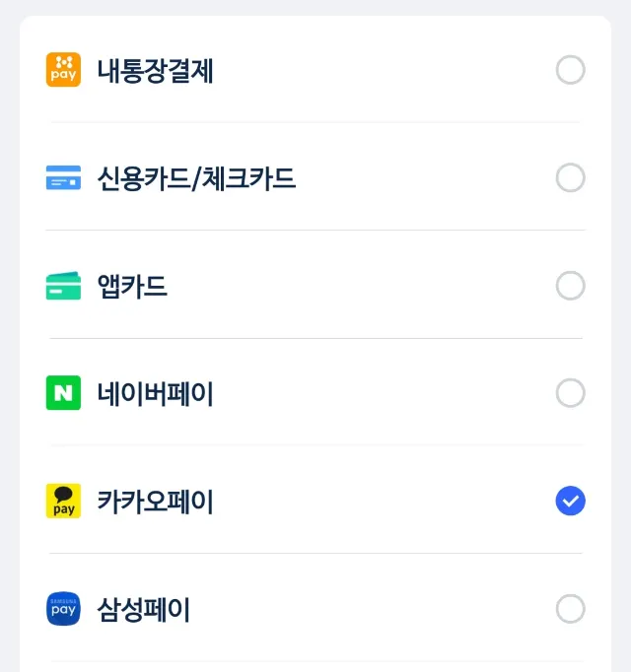Click the green 앱카드 card icon

63,286
